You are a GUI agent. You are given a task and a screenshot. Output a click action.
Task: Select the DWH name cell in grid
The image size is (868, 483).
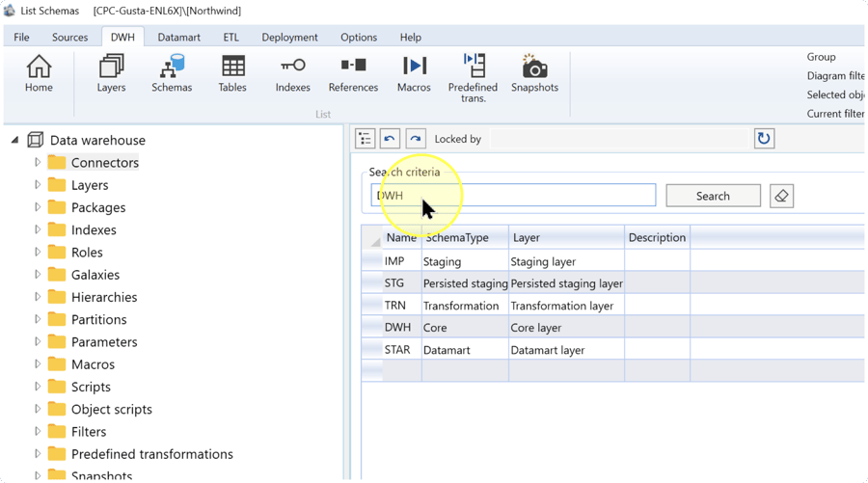(402, 328)
